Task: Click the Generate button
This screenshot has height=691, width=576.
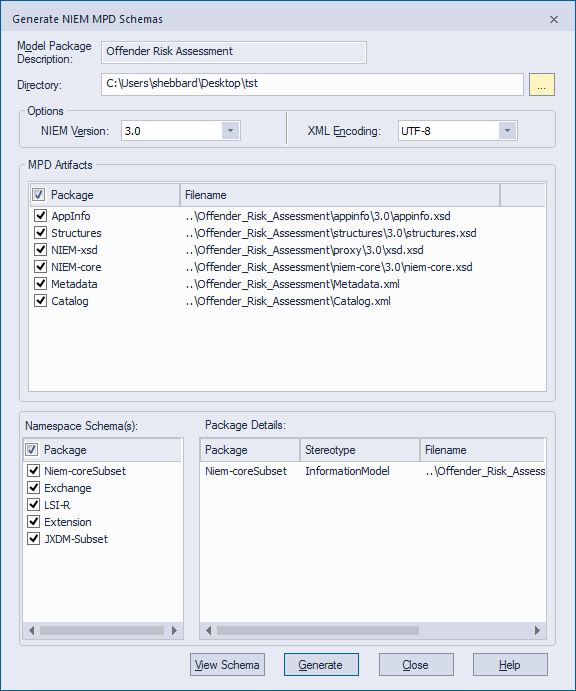Action: (x=321, y=665)
